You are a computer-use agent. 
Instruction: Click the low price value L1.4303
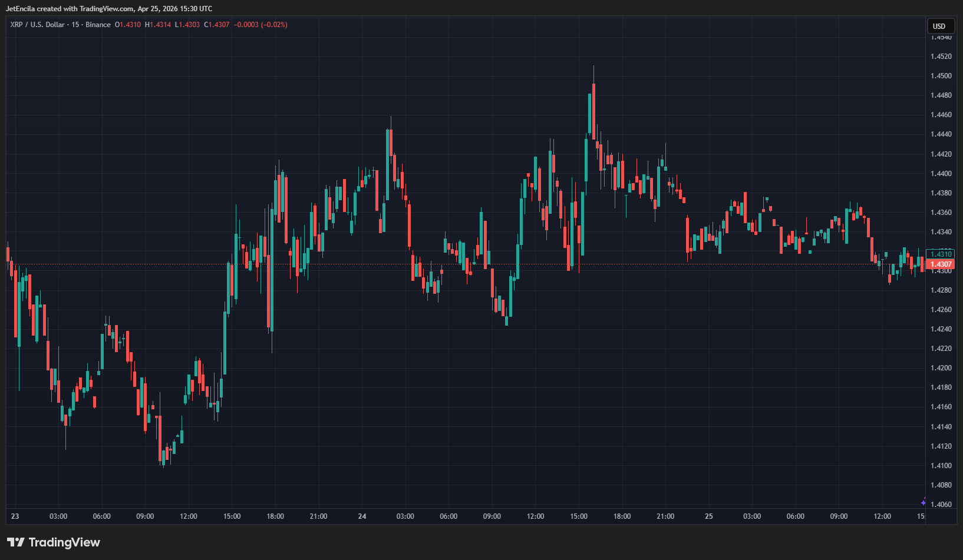187,25
